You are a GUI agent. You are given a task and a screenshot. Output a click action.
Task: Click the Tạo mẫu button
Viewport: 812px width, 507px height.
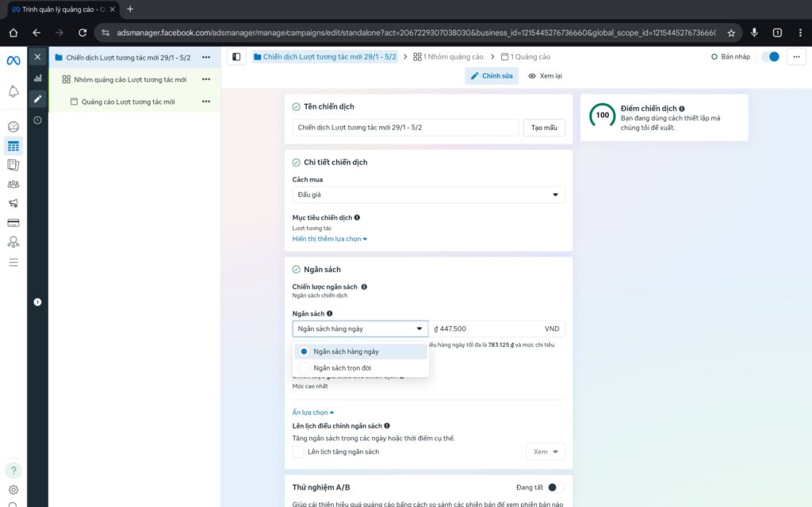tap(544, 128)
